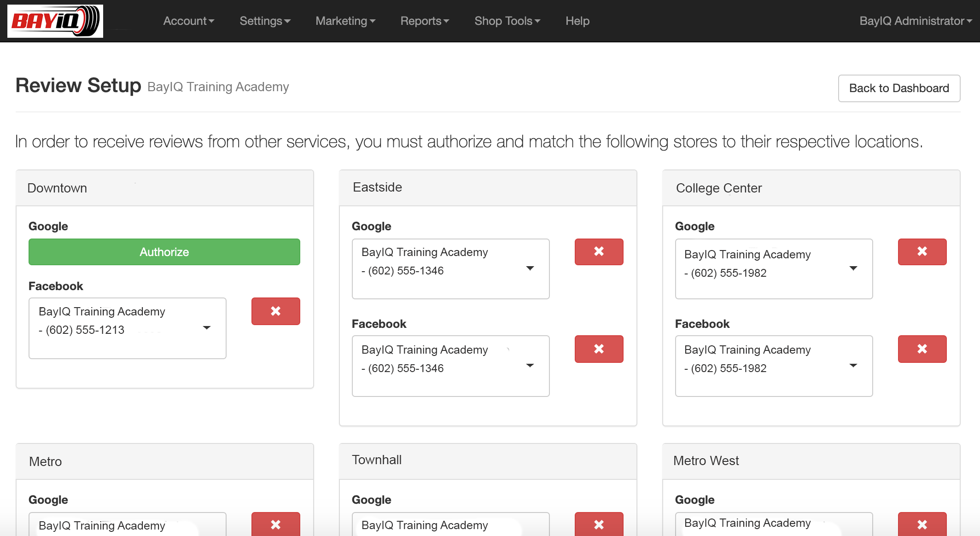Open the Shop Tools menu

(507, 21)
